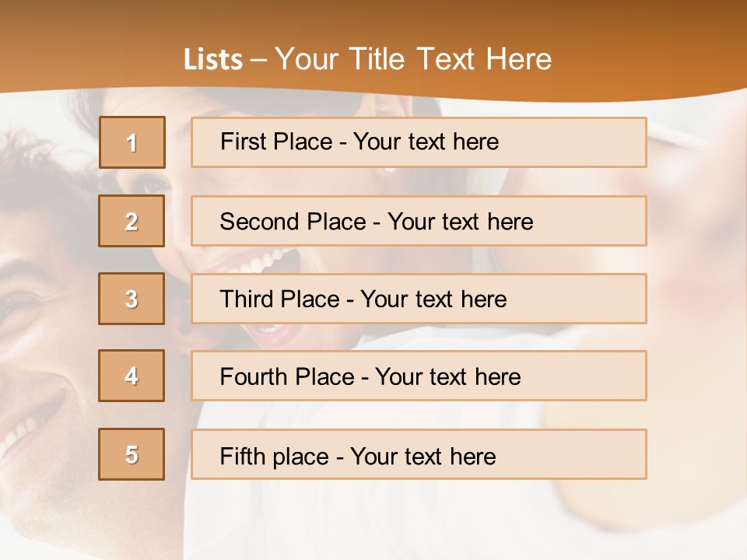
Task: Click the word Lists in title
Action: [x=213, y=60]
